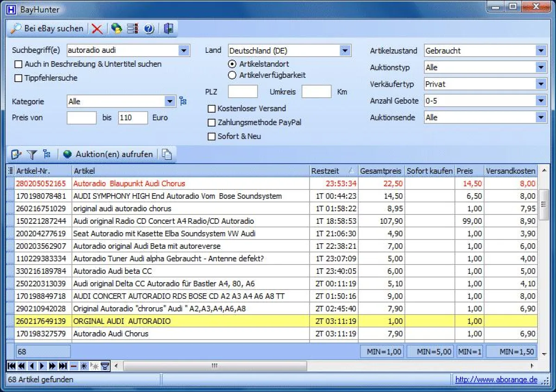This screenshot has height=392, width=556.
Task: Expand the Kategorie dropdown set to Alle
Action: [x=170, y=101]
